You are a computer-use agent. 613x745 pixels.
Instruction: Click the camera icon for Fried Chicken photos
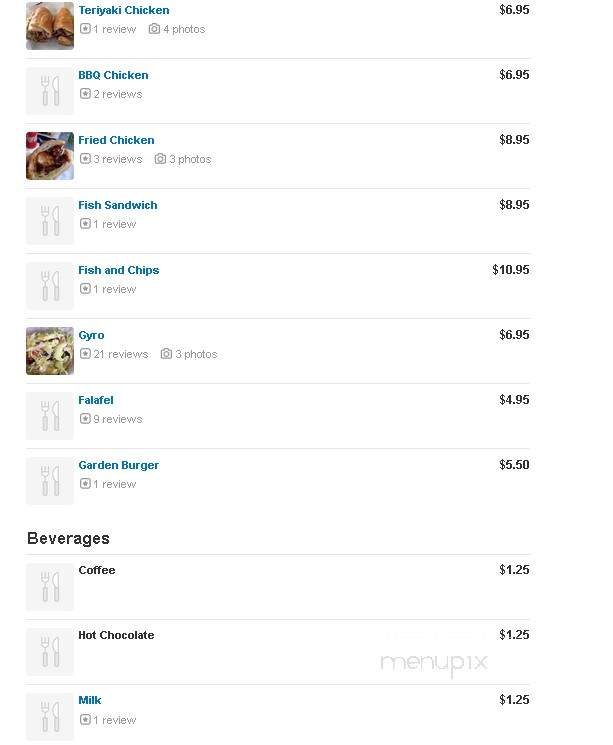click(160, 159)
